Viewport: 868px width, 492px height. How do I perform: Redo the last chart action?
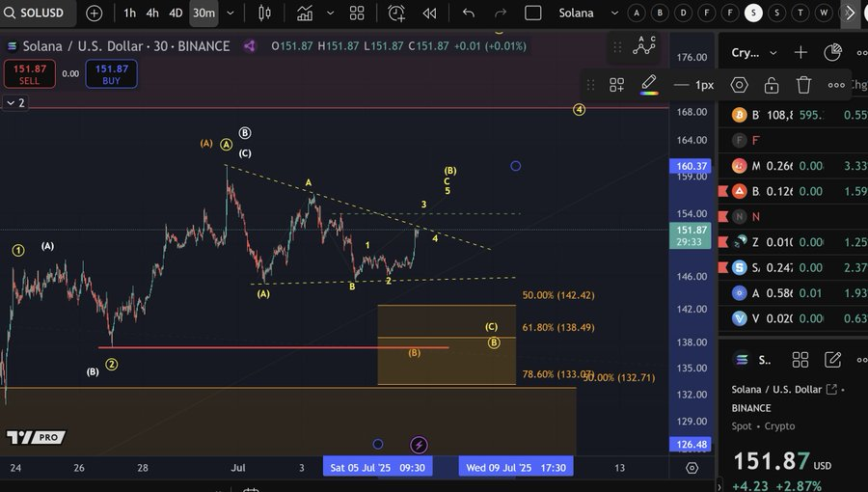(501, 13)
